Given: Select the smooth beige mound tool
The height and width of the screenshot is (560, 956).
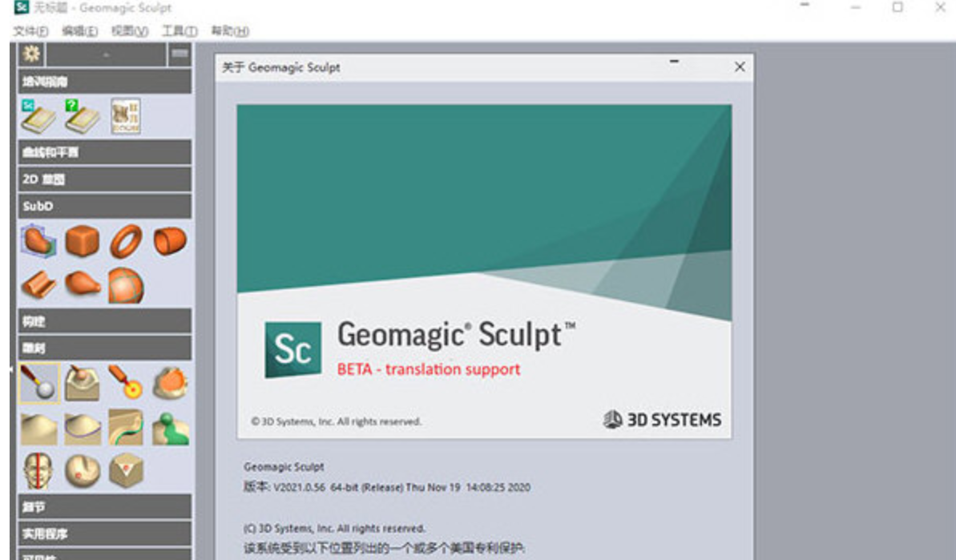Looking at the screenshot, I should click(x=38, y=428).
